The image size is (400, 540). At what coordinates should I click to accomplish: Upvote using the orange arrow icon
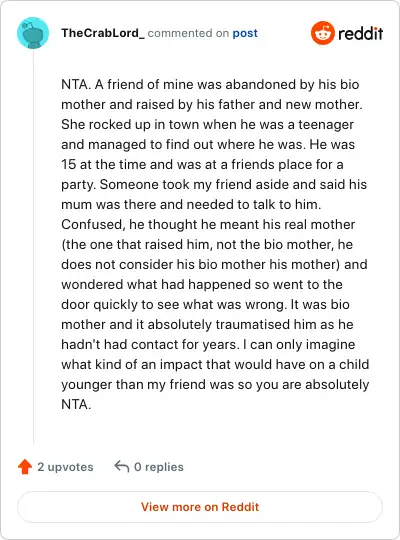tap(25, 467)
